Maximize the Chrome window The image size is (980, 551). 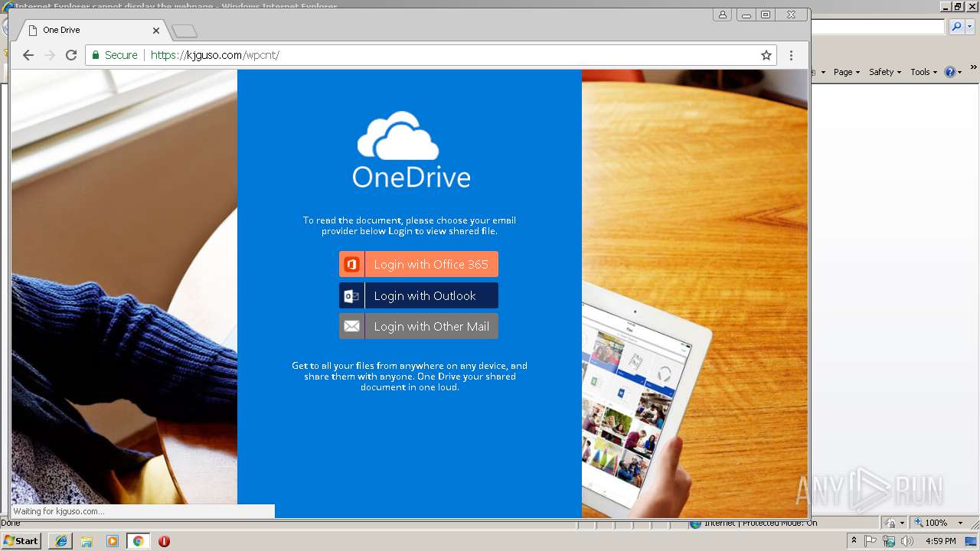(x=765, y=15)
